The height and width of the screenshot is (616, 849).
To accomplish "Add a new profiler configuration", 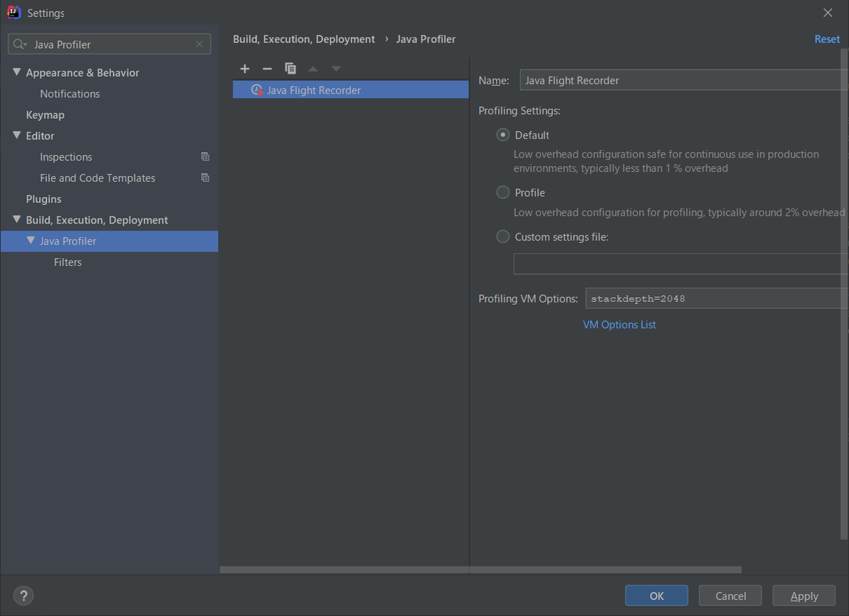I will point(245,69).
